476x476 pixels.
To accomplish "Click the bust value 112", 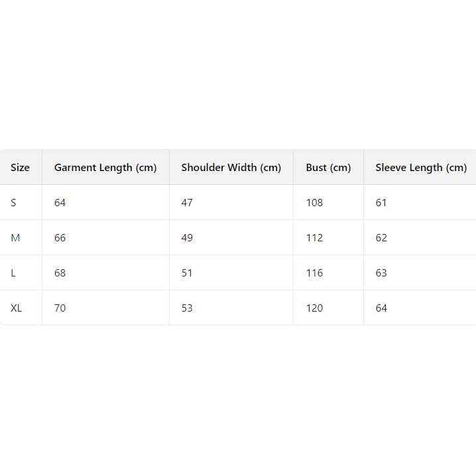I will [314, 238].
